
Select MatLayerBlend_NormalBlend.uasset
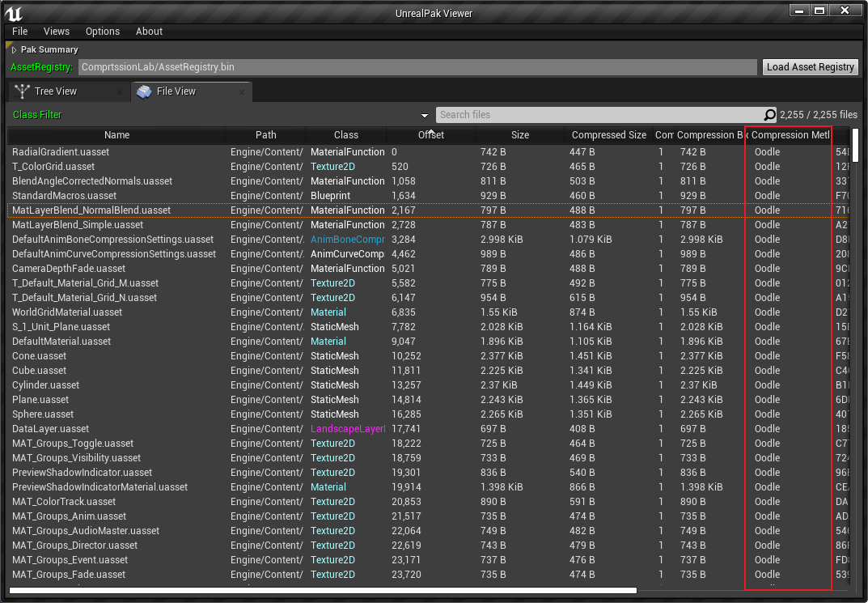pos(429,210)
